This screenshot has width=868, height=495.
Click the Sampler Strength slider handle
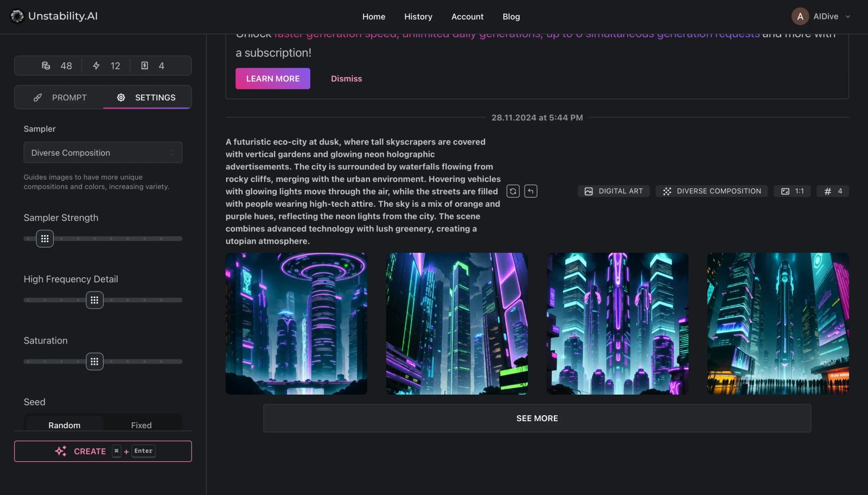(x=45, y=238)
